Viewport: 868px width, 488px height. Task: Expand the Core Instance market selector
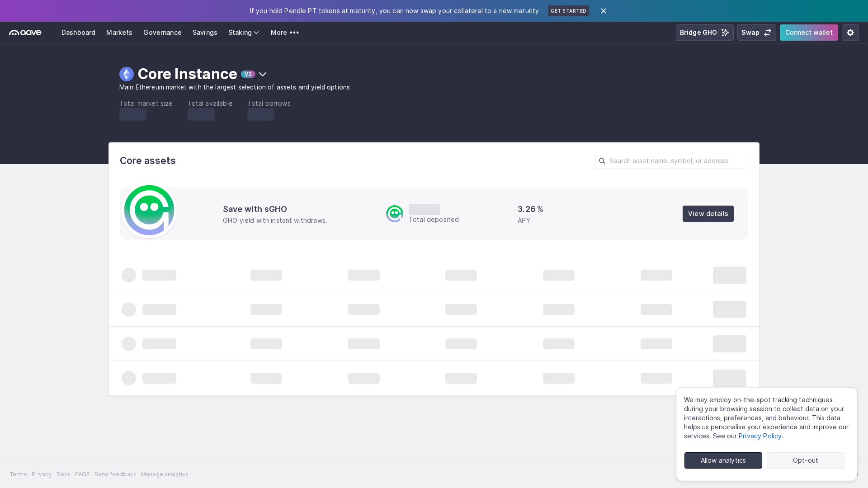coord(263,74)
